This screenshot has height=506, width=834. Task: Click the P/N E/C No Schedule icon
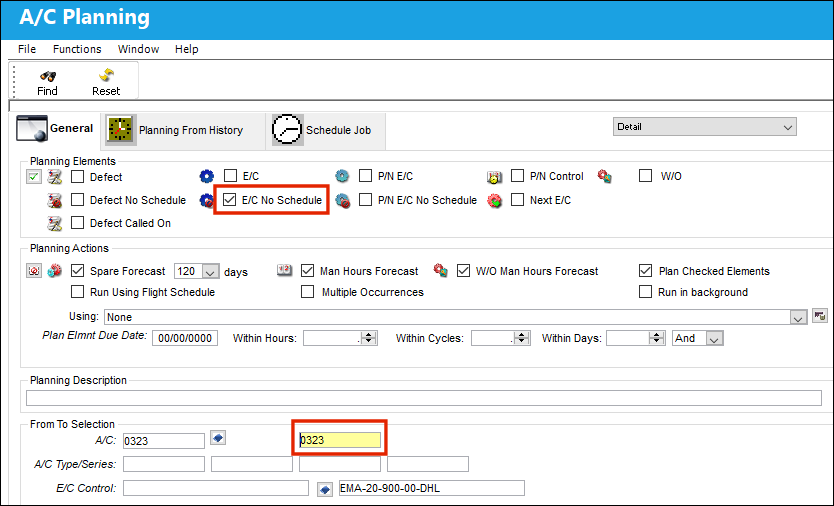(x=343, y=201)
